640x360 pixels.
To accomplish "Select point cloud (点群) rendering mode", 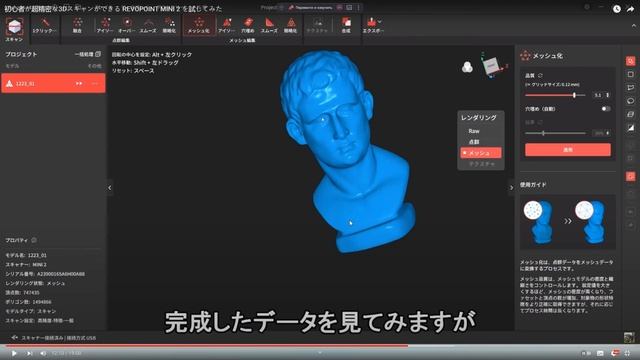I will [474, 142].
